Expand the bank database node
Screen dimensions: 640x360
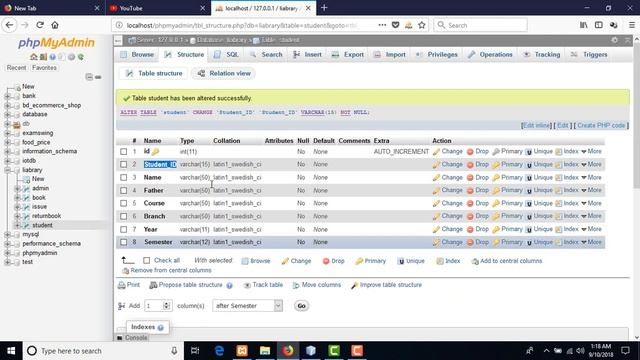(x=7, y=96)
